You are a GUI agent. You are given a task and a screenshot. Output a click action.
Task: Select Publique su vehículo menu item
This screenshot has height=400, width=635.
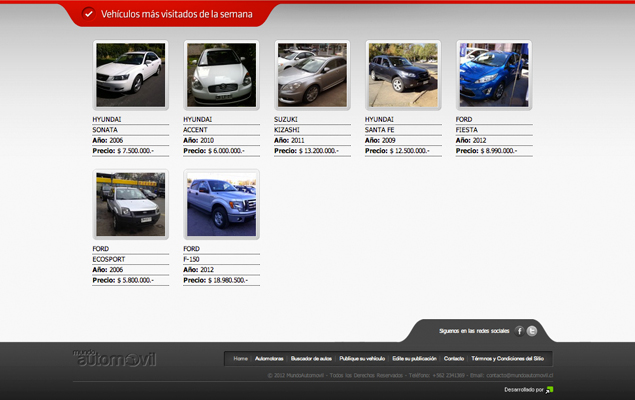tap(362, 358)
